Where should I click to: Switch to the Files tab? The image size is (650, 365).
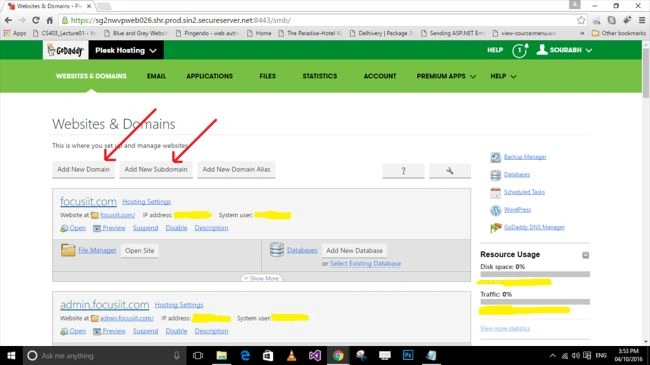click(267, 76)
